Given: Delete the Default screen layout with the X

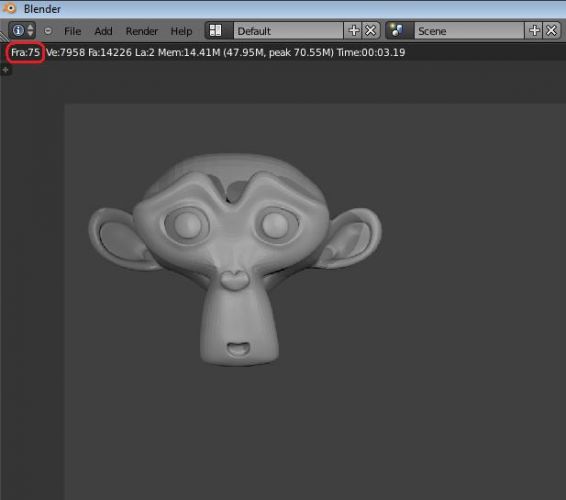Looking at the screenshot, I should 371,31.
